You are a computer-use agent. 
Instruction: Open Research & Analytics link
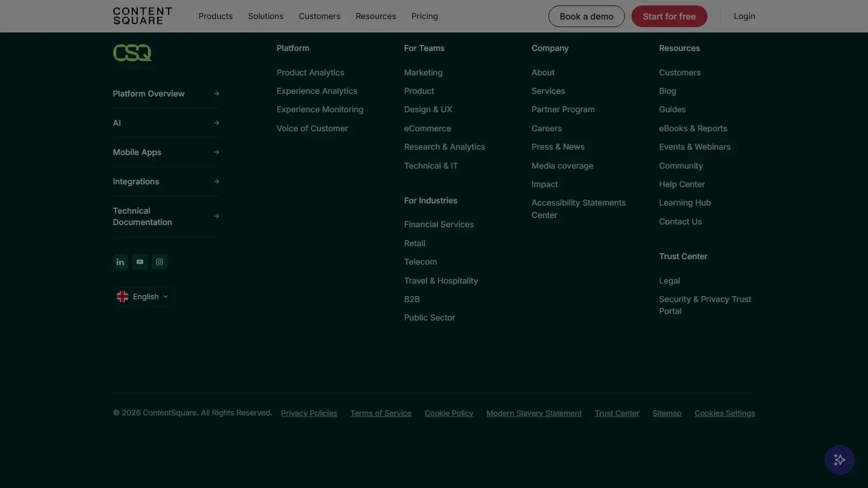[x=444, y=147]
